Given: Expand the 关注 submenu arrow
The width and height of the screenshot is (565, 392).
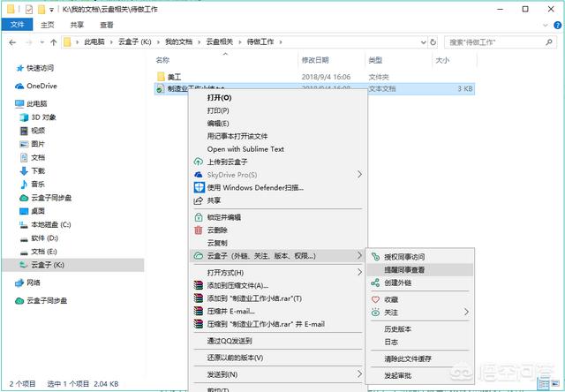Looking at the screenshot, I should 465,313.
